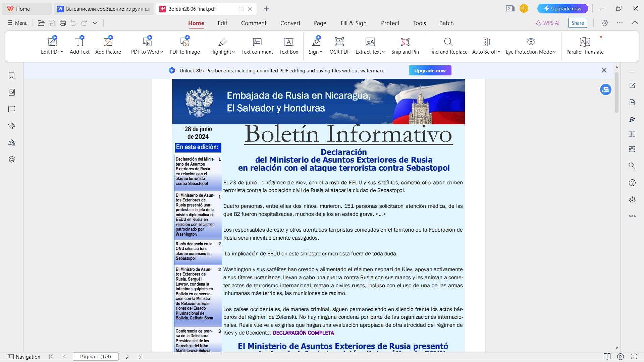
Task: Toggle reading mode book icon
Action: (607, 357)
